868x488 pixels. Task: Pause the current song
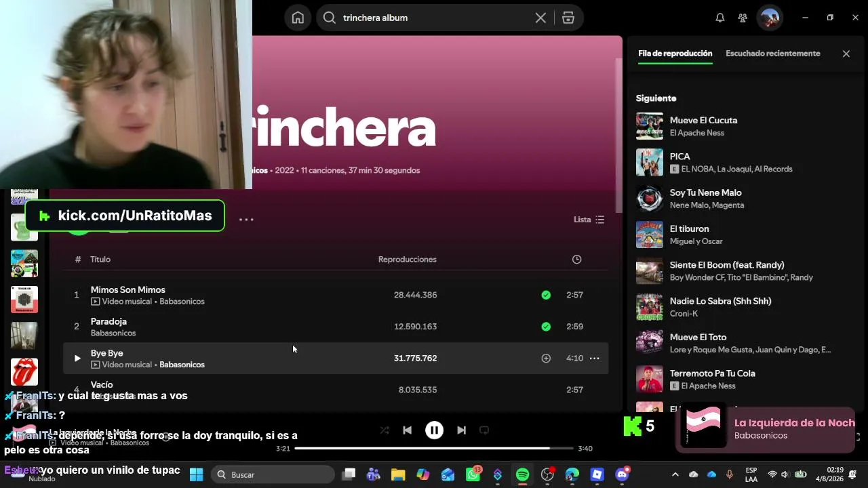click(434, 430)
